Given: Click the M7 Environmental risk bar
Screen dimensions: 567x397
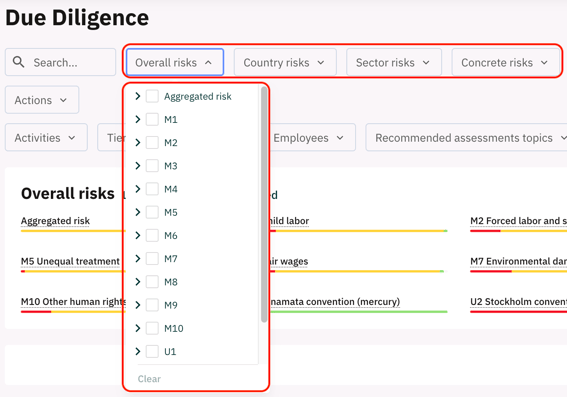Looking at the screenshot, I should tap(519, 271).
